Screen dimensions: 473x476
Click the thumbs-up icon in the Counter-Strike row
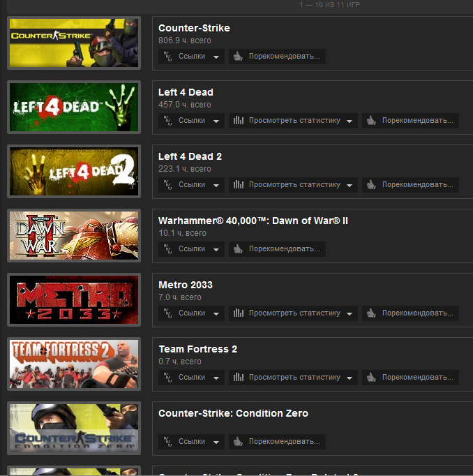(x=238, y=56)
